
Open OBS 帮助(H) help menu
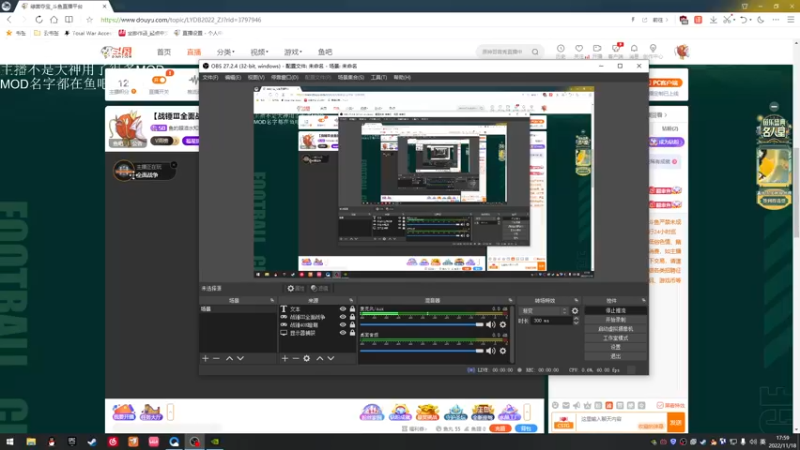402,78
